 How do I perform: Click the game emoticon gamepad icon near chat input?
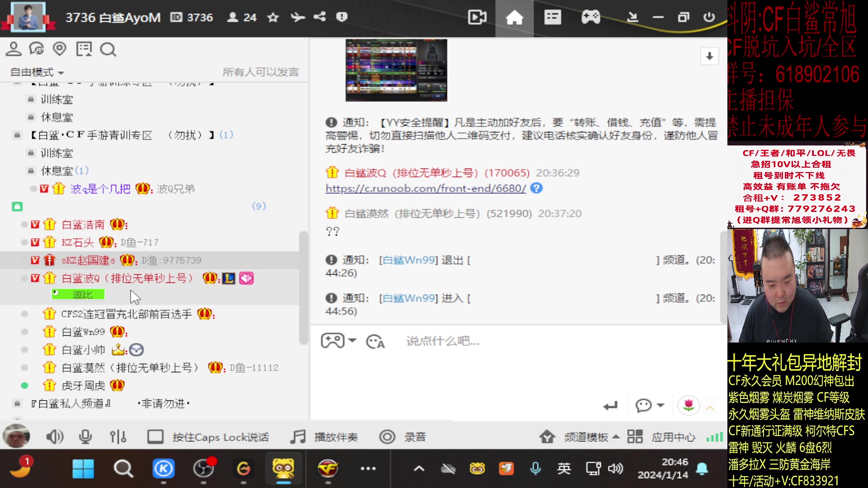334,341
